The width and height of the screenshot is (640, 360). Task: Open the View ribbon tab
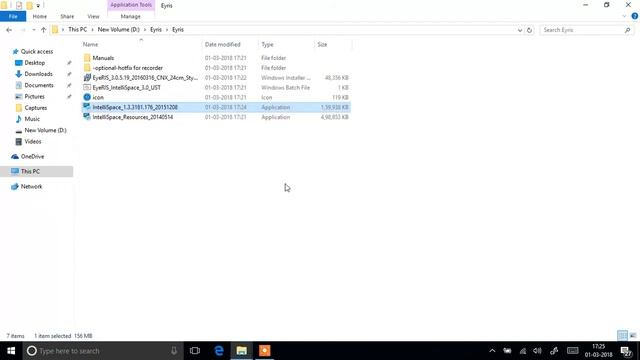(93, 16)
